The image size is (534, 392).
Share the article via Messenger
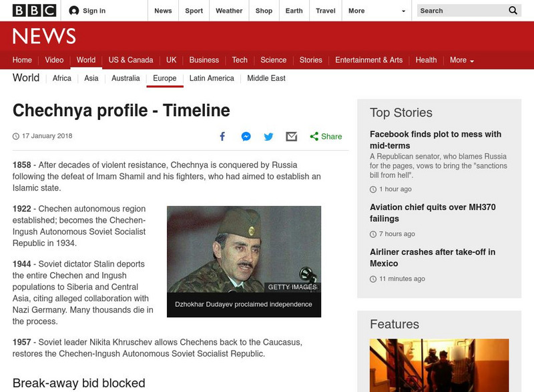[x=245, y=135]
